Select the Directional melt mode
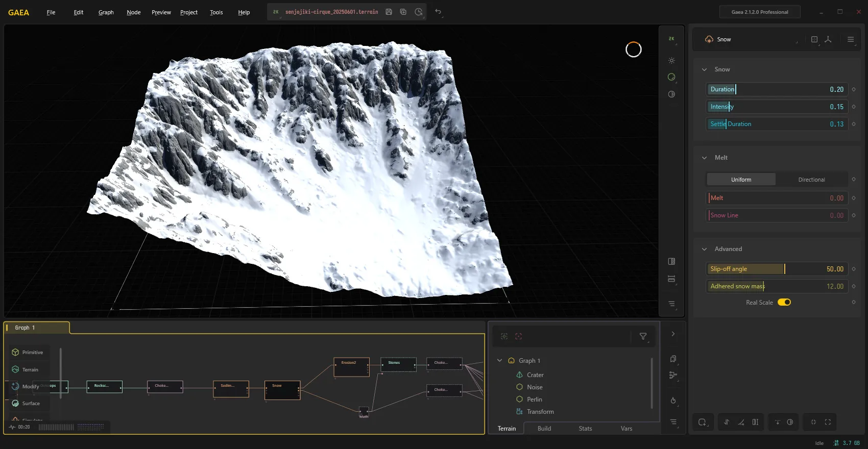Image resolution: width=868 pixels, height=449 pixels. pos(811,180)
